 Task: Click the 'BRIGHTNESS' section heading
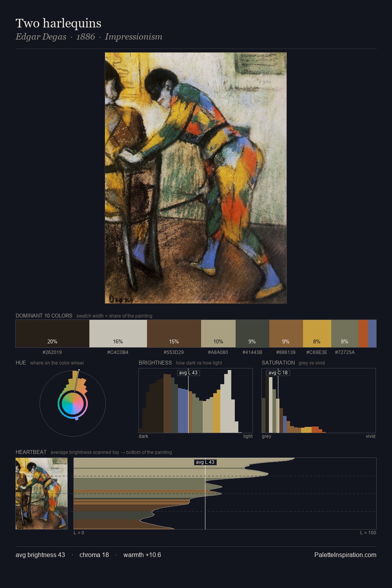click(155, 363)
